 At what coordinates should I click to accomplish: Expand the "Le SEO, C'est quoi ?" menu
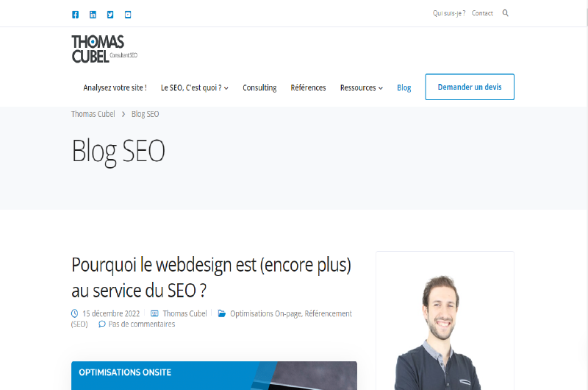[x=194, y=88]
